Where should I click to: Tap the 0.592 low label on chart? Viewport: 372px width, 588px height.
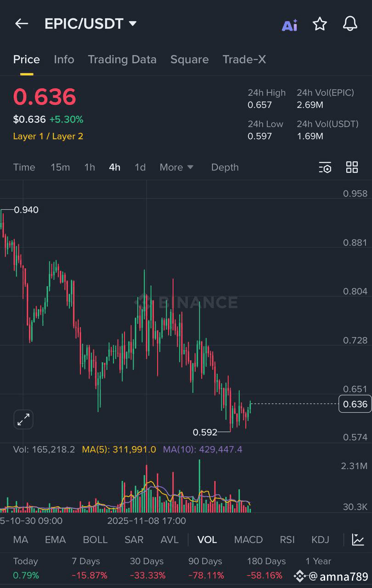point(205,432)
